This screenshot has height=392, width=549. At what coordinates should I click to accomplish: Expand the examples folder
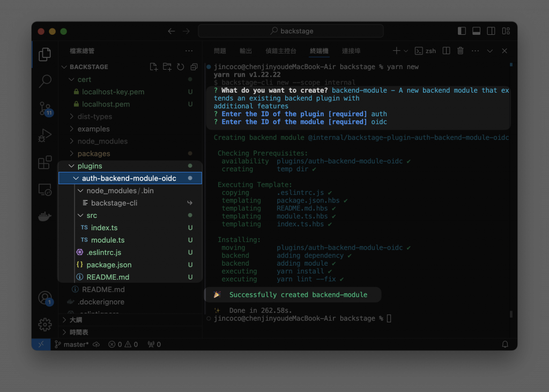point(130,129)
